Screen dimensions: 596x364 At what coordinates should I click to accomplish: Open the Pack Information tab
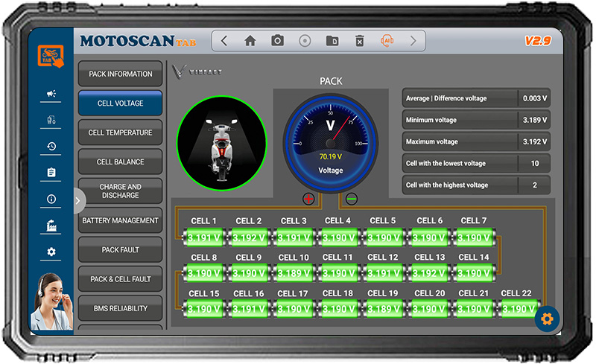pos(121,74)
